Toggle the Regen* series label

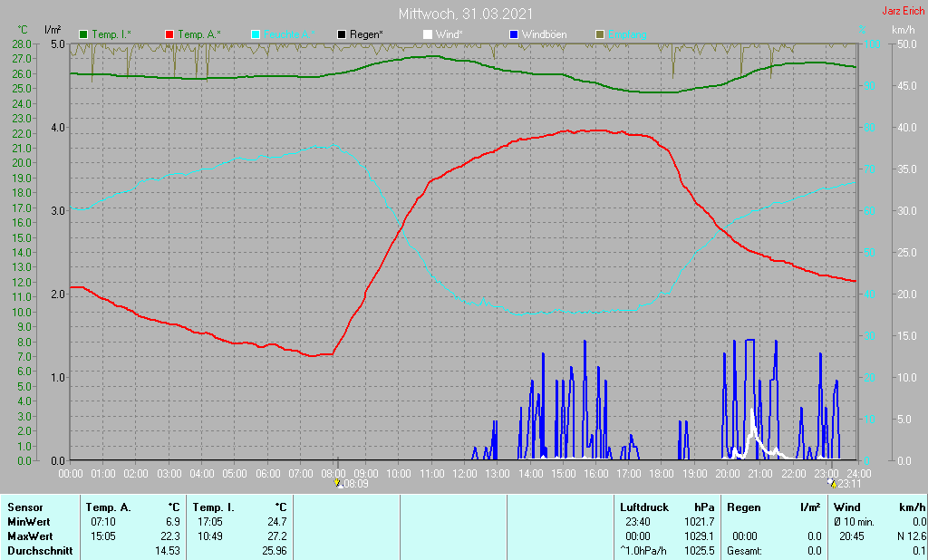(366, 35)
